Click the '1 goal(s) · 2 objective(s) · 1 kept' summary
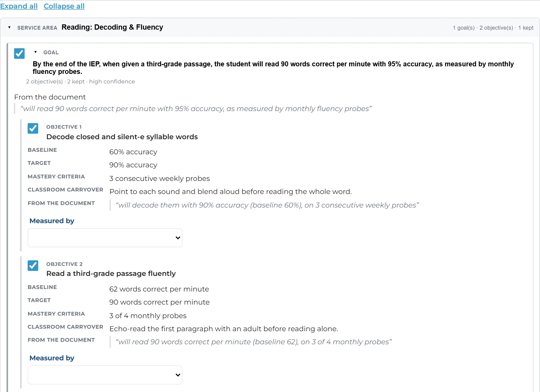540x392 pixels. pyautogui.click(x=493, y=28)
